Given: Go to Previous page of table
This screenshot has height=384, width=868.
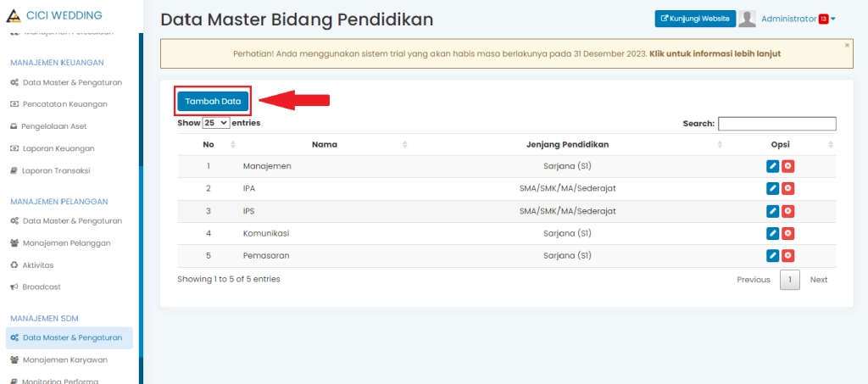Looking at the screenshot, I should (753, 280).
